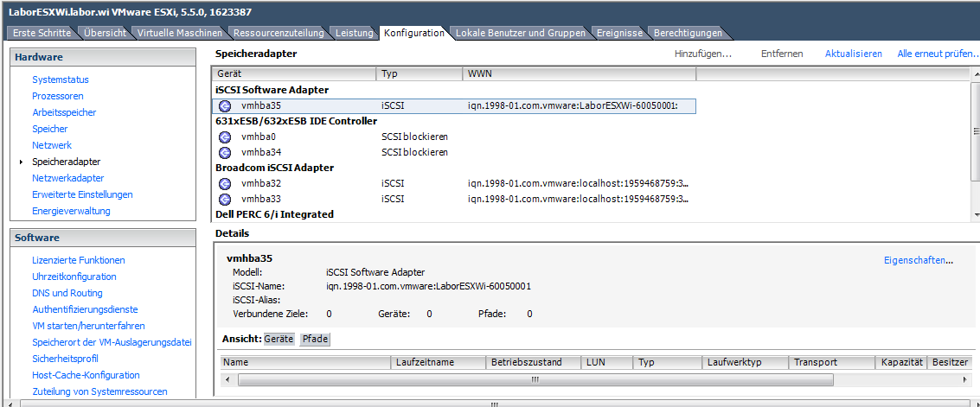Open Zuteilung von Systemressourcen
This screenshot has width=980, height=407.
[100, 391]
